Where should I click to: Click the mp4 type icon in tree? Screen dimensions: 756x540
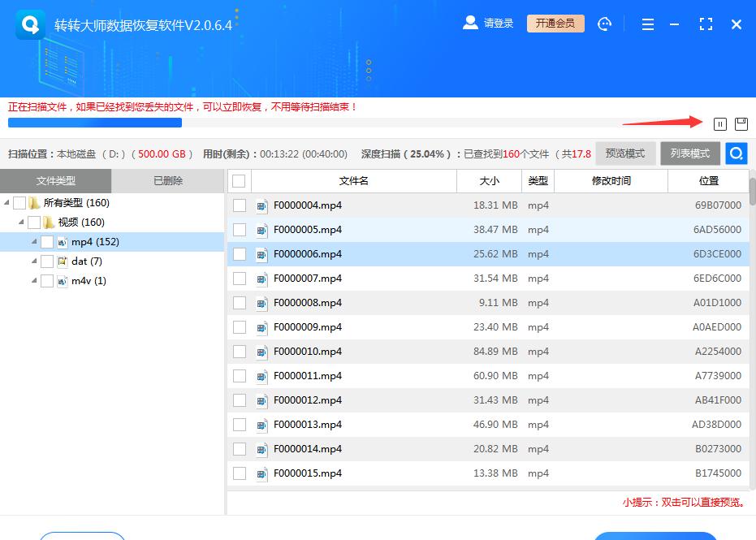coord(63,242)
